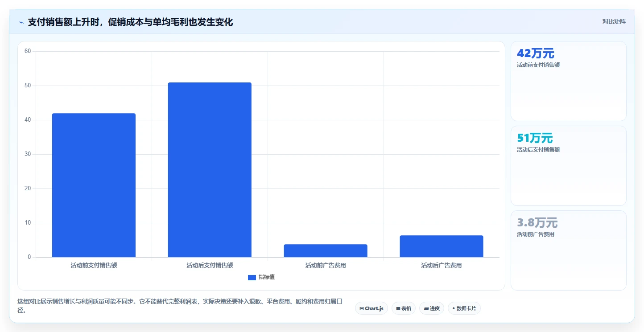Click the lightning icon beside the header title
The width and height of the screenshot is (644, 332).
(x=21, y=22)
